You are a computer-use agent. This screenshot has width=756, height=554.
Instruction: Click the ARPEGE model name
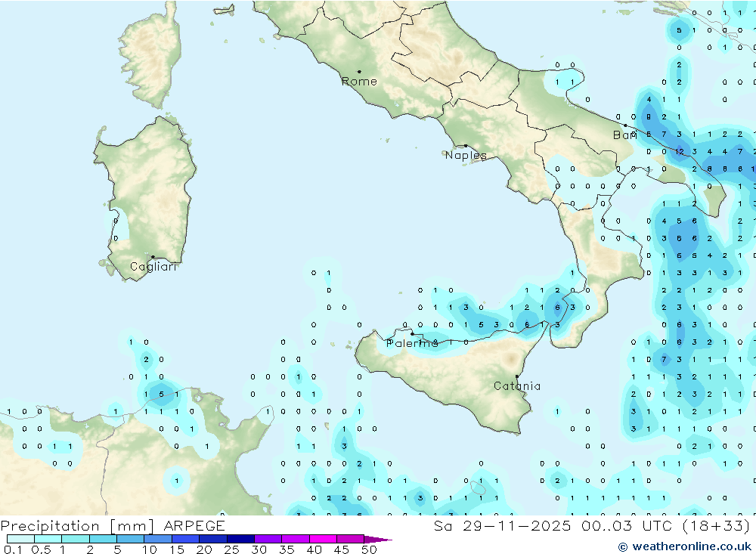194,525
